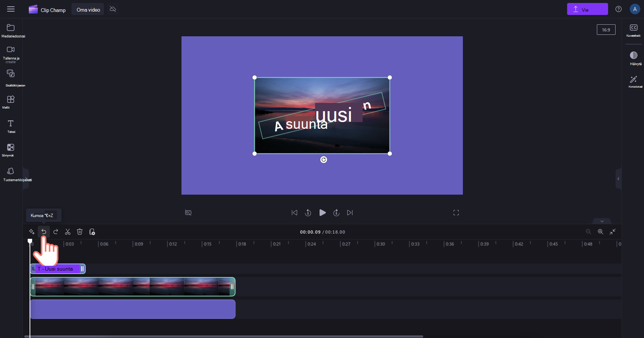Fit the timeline to screen
This screenshot has height=338, width=644.
(x=613, y=232)
